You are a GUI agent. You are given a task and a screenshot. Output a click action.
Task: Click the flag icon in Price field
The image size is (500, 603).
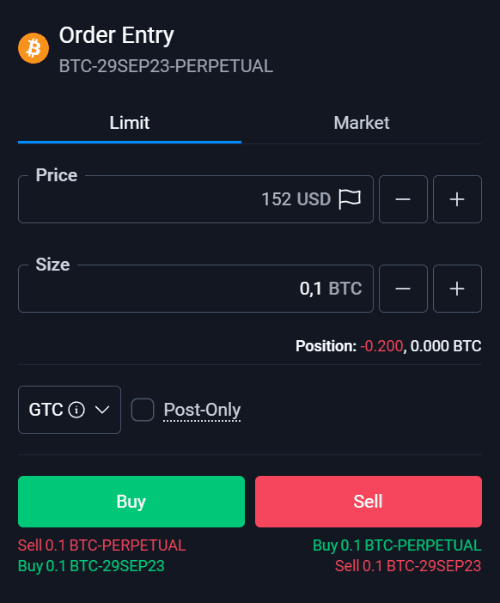(x=350, y=199)
